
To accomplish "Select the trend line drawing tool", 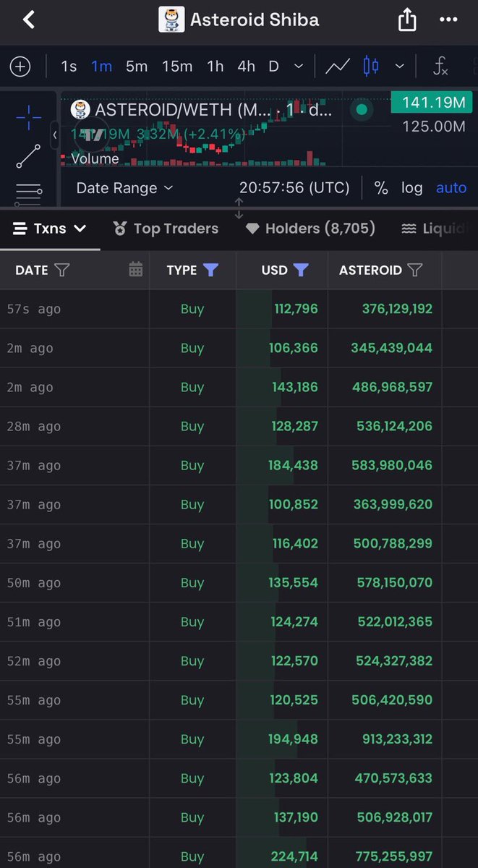I will [x=28, y=156].
